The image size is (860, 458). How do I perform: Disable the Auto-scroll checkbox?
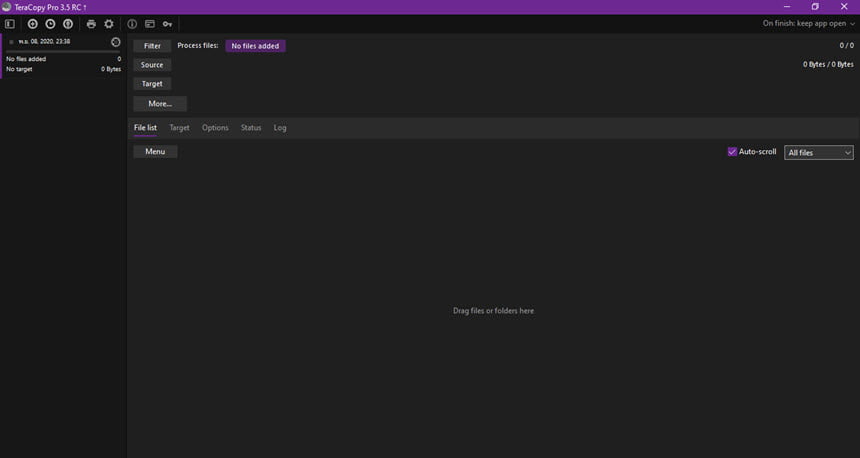[732, 151]
